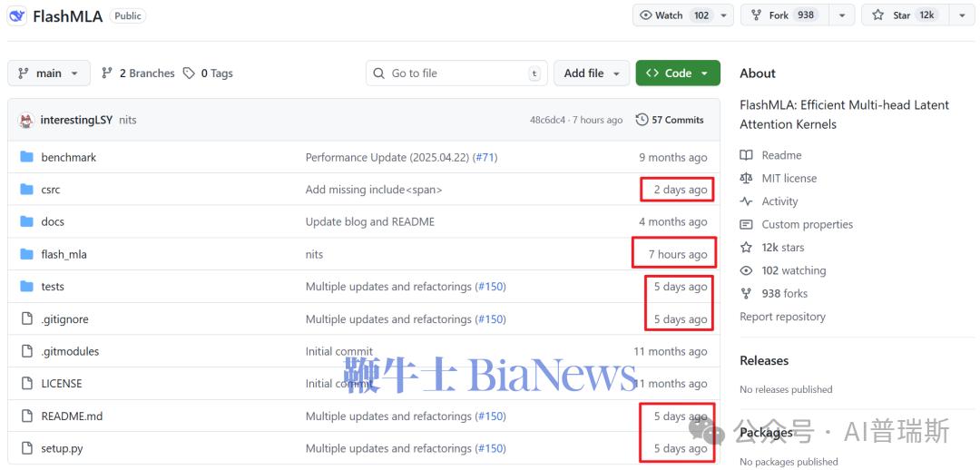Expand the Add file dropdown

point(592,73)
